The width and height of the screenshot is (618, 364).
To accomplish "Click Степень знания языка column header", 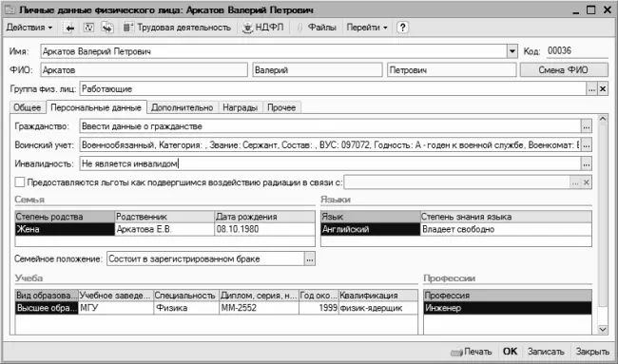I will click(506, 217).
